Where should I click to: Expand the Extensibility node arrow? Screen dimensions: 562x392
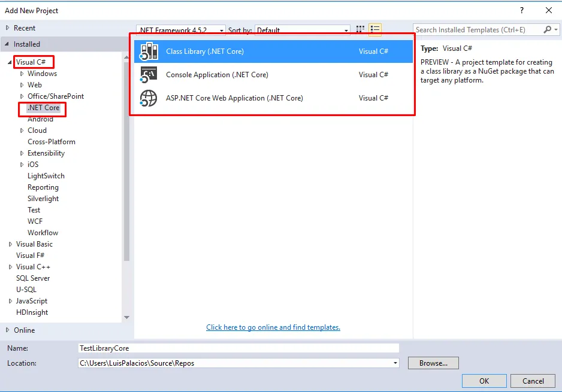point(22,153)
